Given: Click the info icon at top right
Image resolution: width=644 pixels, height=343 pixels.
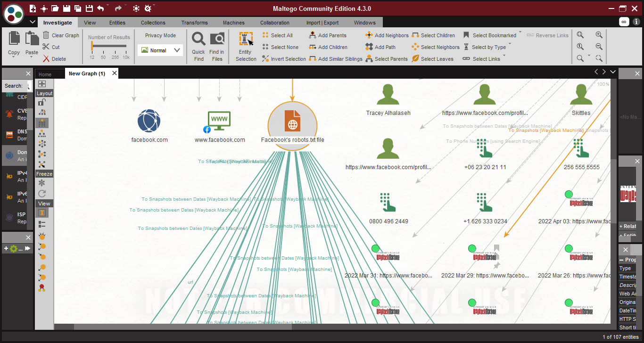Looking at the screenshot, I should 636,22.
